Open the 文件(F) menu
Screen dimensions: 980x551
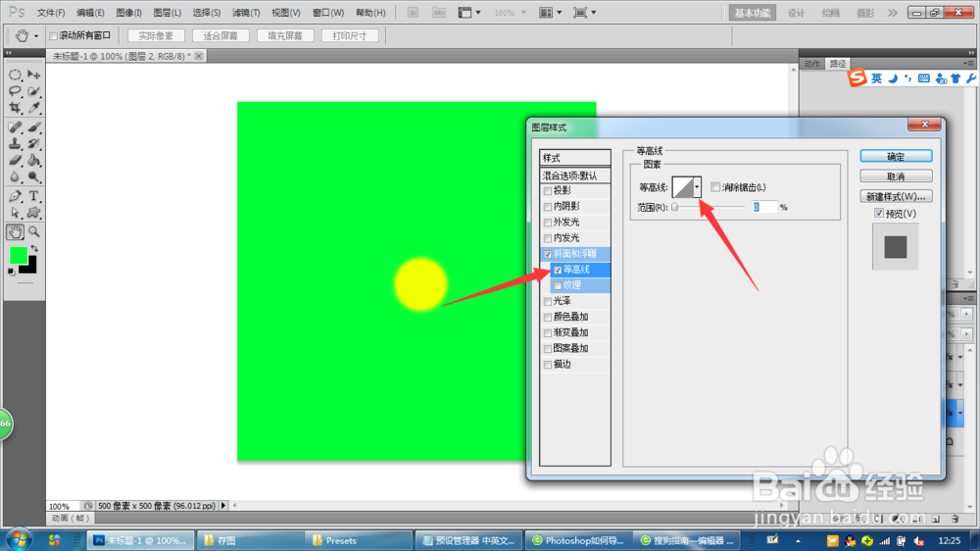(x=51, y=13)
